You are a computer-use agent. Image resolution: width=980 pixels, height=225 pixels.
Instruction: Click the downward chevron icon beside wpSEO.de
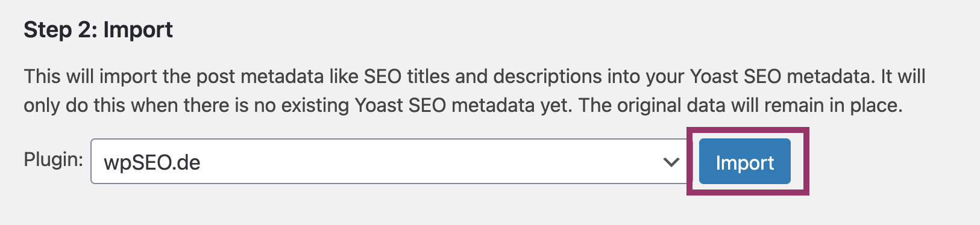point(671,162)
